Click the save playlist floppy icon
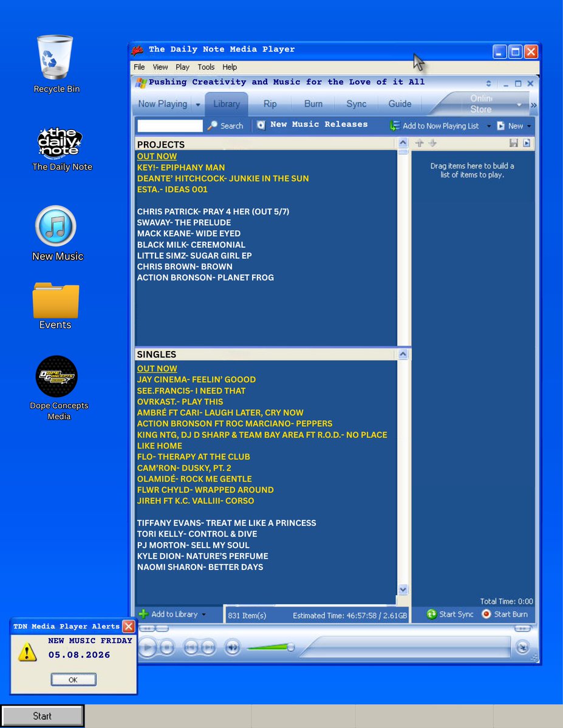The height and width of the screenshot is (728, 563). click(x=513, y=143)
